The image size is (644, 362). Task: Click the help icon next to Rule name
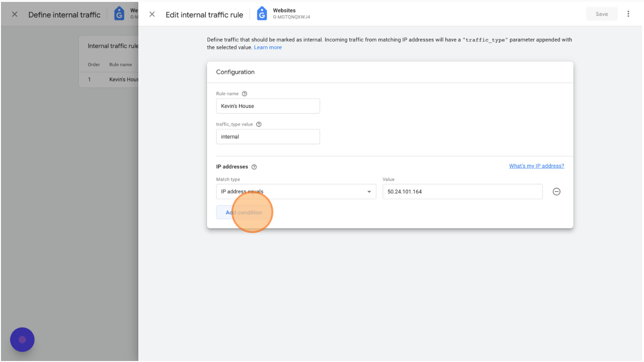[245, 94]
